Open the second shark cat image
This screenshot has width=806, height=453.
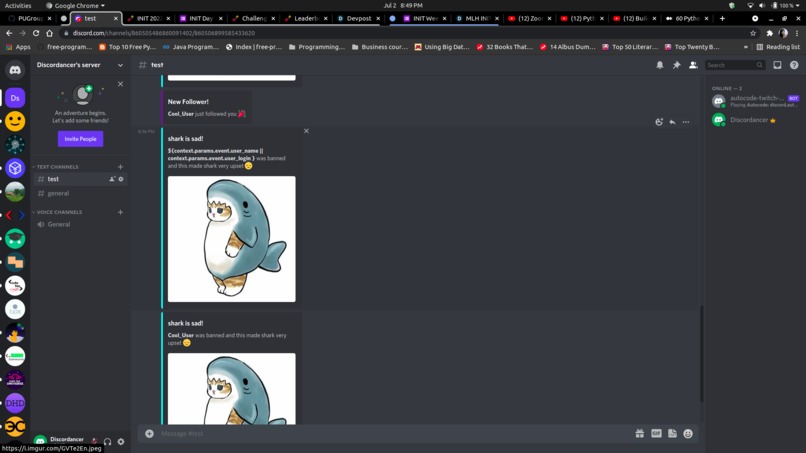(231, 389)
